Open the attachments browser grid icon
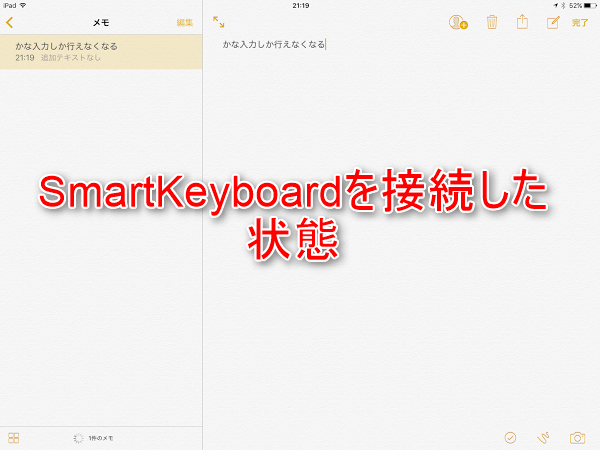 click(13, 438)
